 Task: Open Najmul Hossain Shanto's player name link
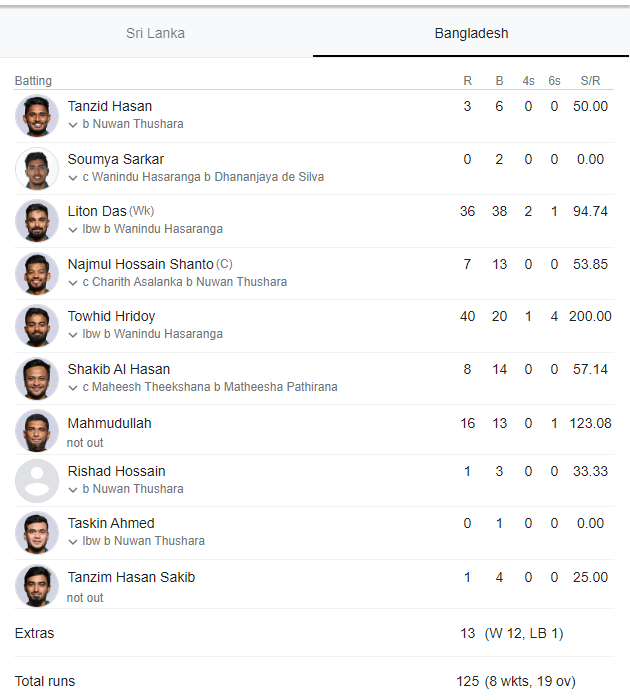140,264
